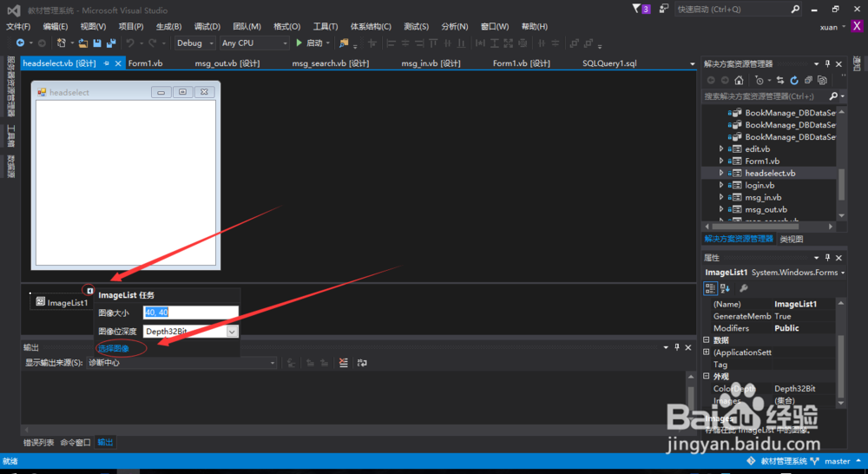This screenshot has width=868, height=474.
Task: Click the New Project toolbar icon
Action: (62, 43)
